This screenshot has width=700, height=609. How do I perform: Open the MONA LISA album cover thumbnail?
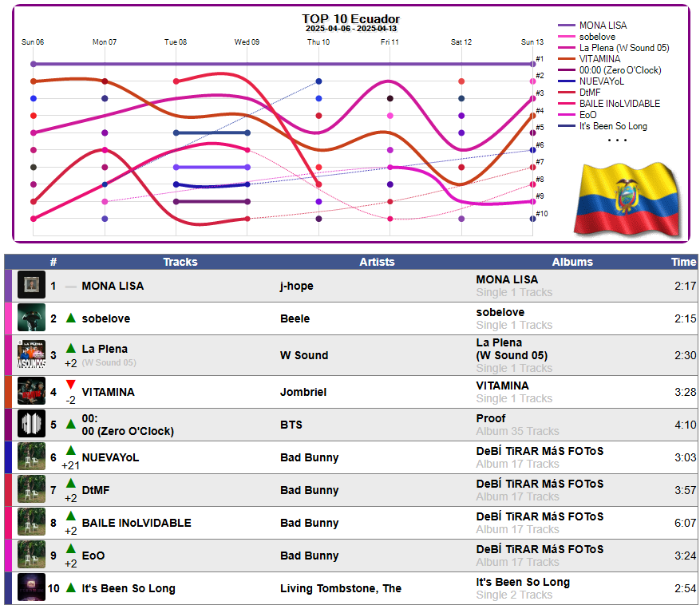(x=31, y=284)
